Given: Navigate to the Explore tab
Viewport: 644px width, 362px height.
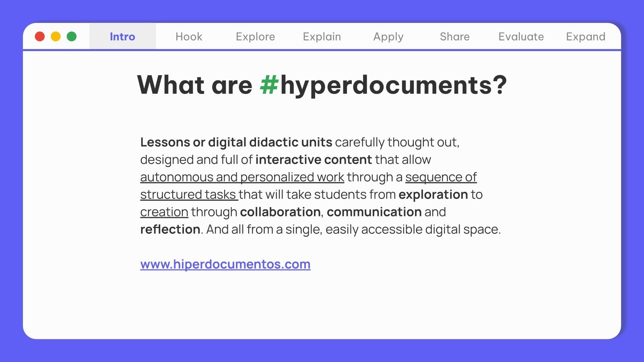Looking at the screenshot, I should pyautogui.click(x=255, y=37).
